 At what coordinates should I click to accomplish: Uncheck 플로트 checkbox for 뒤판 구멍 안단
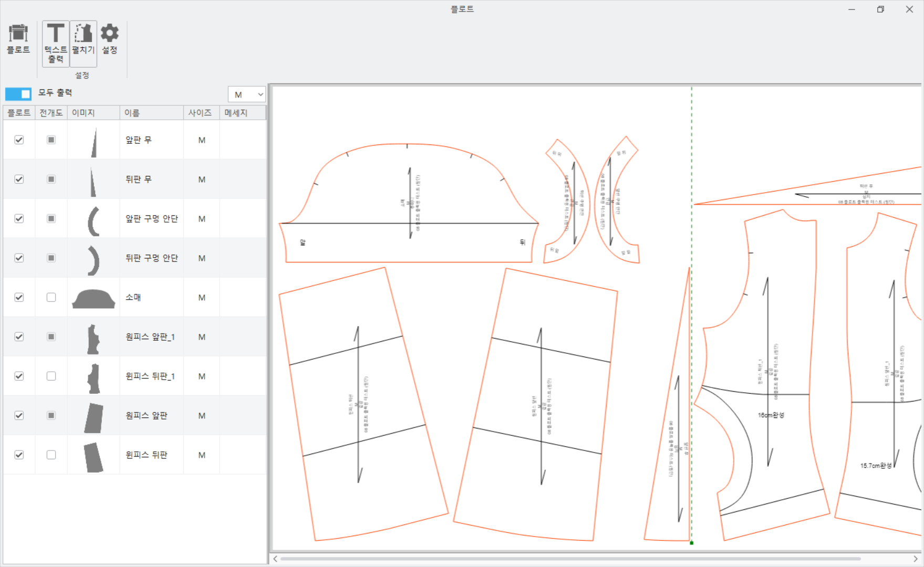click(x=19, y=258)
